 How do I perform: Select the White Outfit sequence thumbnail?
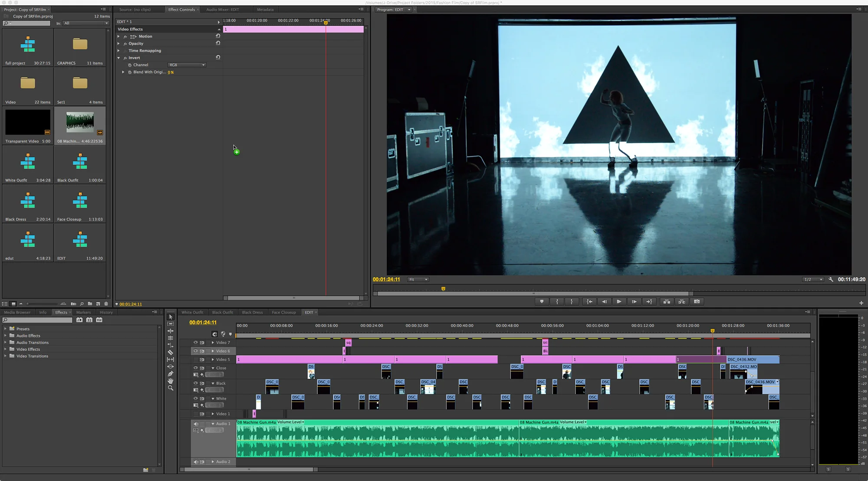pyautogui.click(x=28, y=163)
